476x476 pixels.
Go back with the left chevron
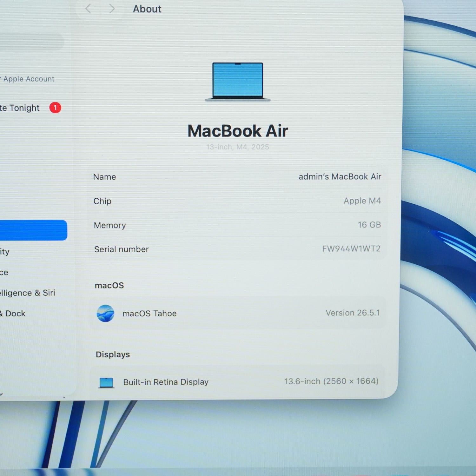point(89,9)
